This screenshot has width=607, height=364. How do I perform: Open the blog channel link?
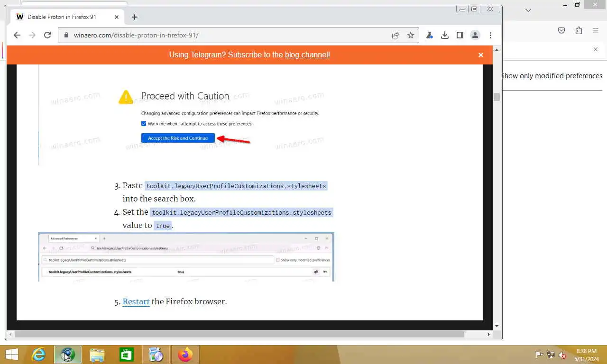pyautogui.click(x=307, y=55)
